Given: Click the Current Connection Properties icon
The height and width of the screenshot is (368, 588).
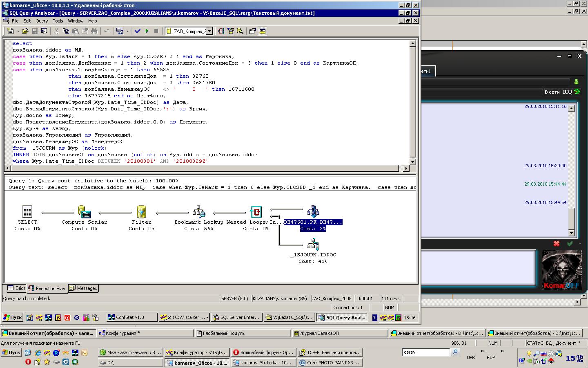Looking at the screenshot, I should coord(252,31).
